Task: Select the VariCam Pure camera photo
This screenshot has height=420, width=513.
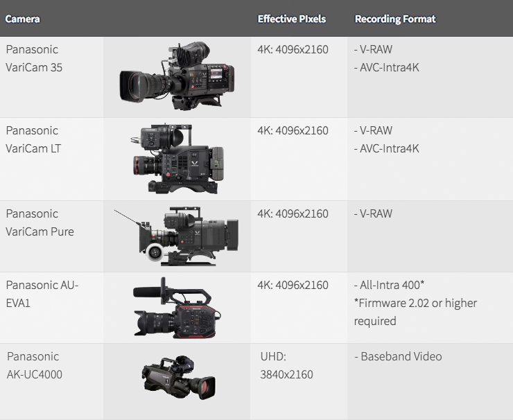Action: 177,236
